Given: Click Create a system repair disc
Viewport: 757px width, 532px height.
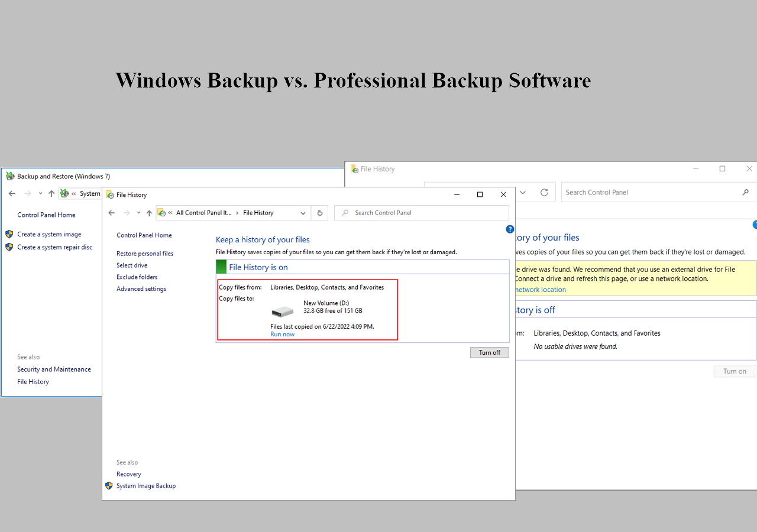Looking at the screenshot, I should (x=55, y=248).
